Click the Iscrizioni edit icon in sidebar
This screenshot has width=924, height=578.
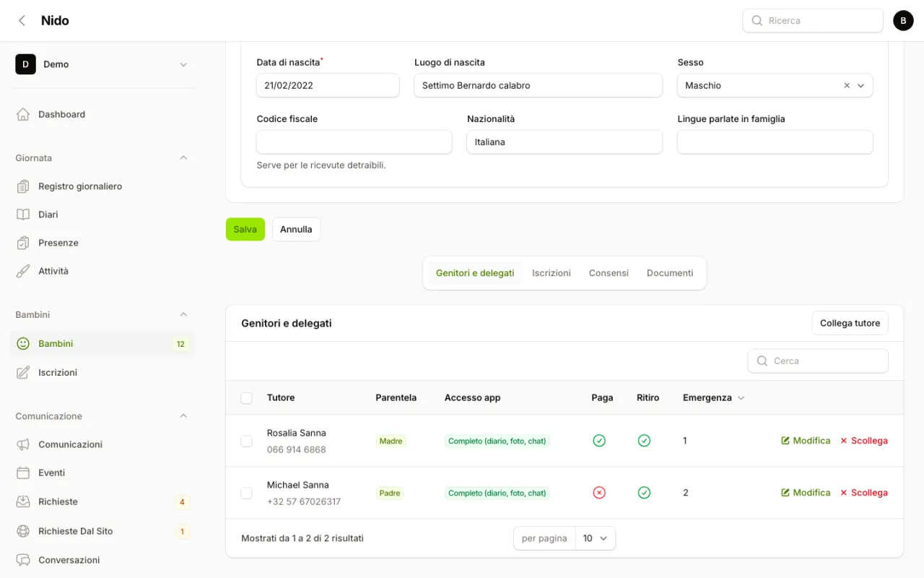point(23,373)
